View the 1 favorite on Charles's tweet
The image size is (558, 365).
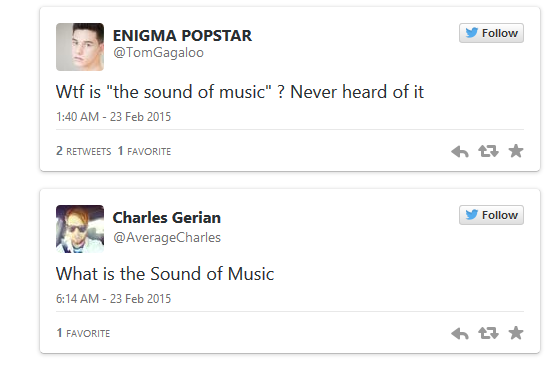83,333
